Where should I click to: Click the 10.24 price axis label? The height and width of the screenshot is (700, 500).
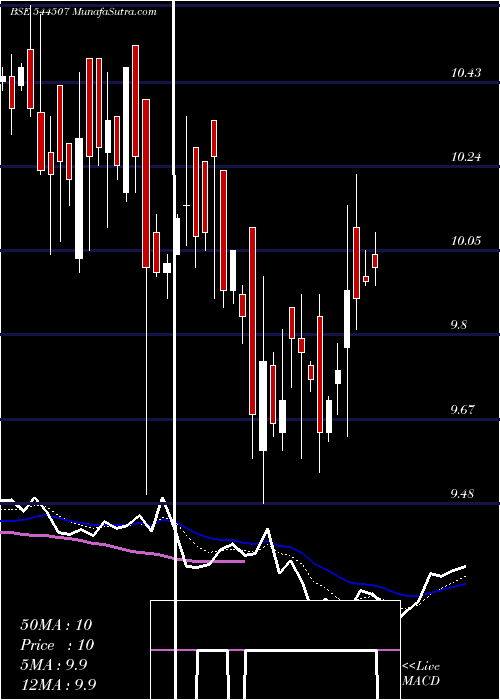466,157
